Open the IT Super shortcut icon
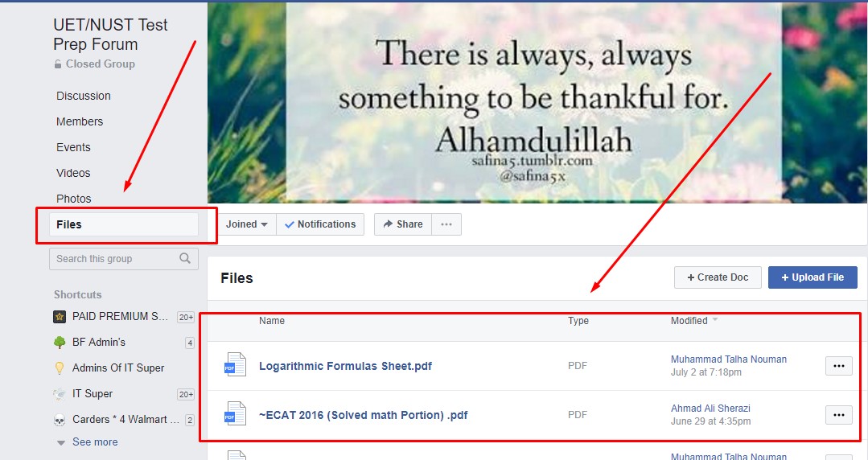This screenshot has height=460, width=868. (60, 393)
